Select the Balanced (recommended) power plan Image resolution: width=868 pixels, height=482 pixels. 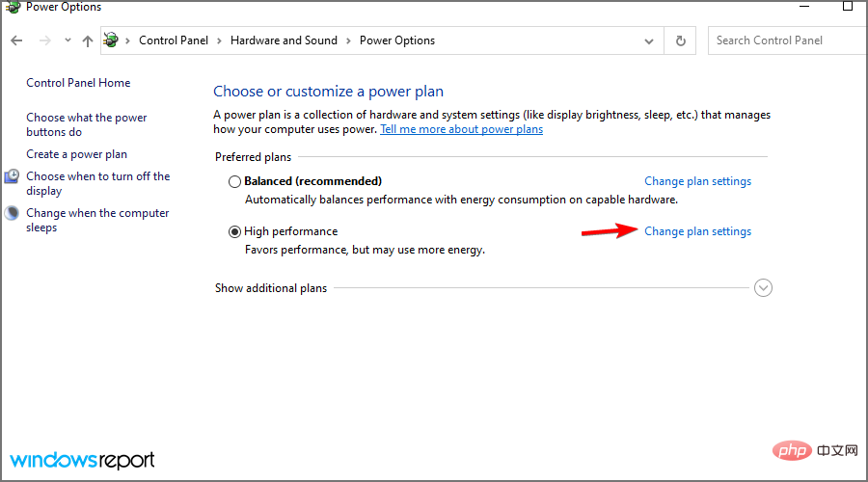[x=234, y=181]
